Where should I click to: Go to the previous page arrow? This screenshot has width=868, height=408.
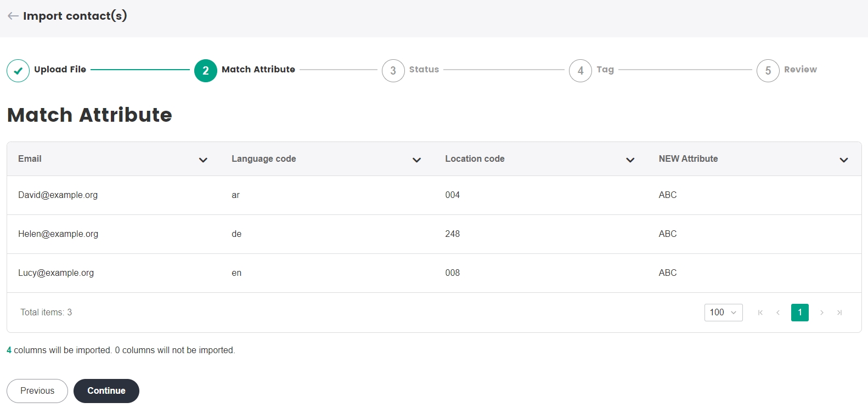(x=778, y=313)
